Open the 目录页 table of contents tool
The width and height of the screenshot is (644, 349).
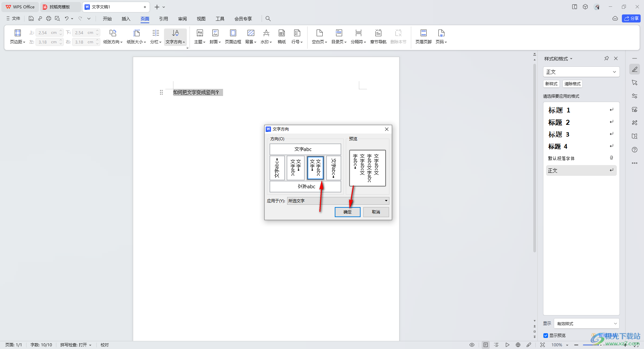coord(339,37)
